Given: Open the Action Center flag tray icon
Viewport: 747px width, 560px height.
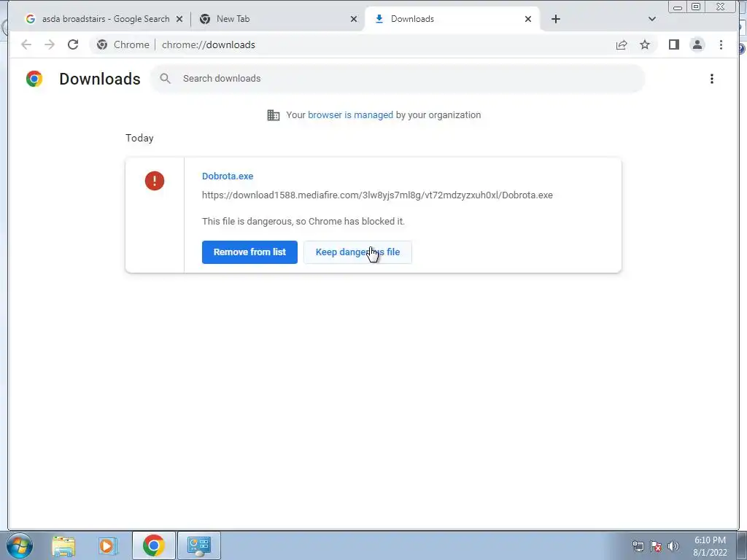Looking at the screenshot, I should (656, 546).
